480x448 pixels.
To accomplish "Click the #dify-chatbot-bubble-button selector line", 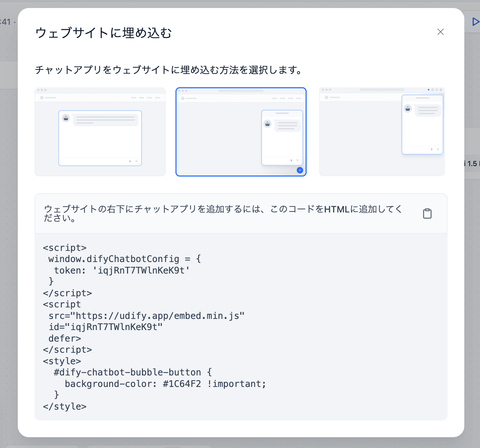I will 133,372.
